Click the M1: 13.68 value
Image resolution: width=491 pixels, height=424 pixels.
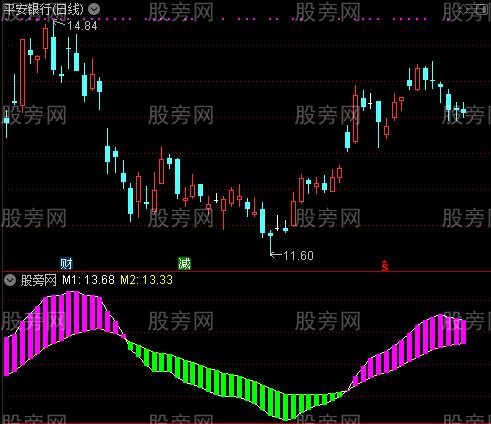click(x=88, y=280)
